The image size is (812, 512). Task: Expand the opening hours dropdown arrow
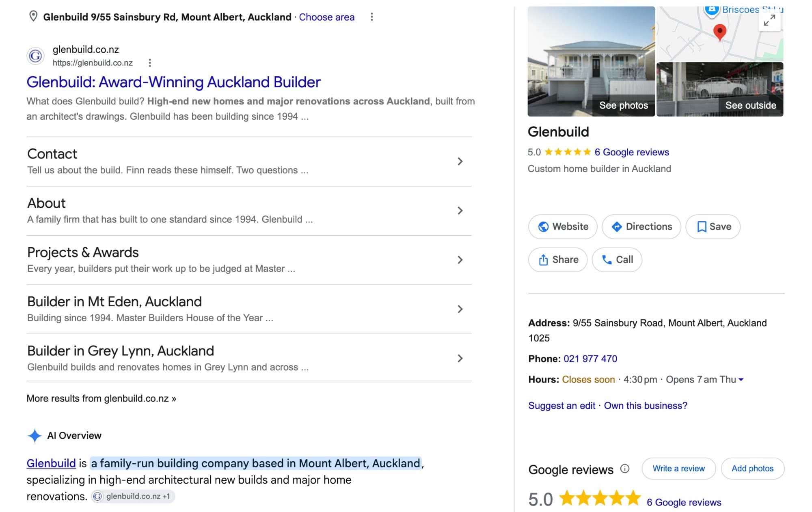pos(741,380)
